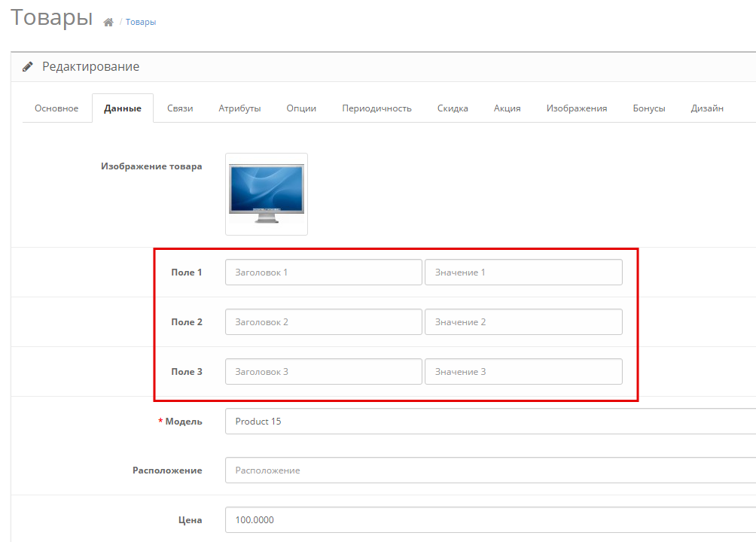The image size is (756, 542).
Task: Open the Товары breadcrumb link
Action: click(x=141, y=22)
